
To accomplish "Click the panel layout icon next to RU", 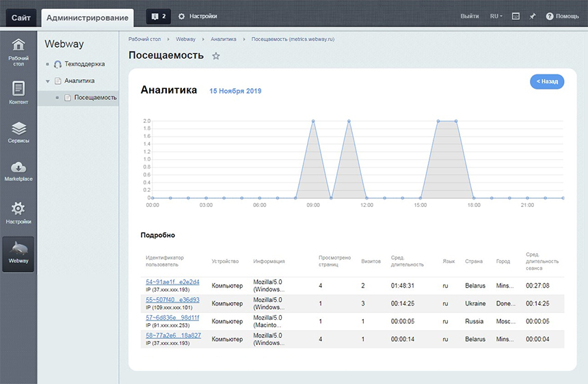I will pos(516,16).
